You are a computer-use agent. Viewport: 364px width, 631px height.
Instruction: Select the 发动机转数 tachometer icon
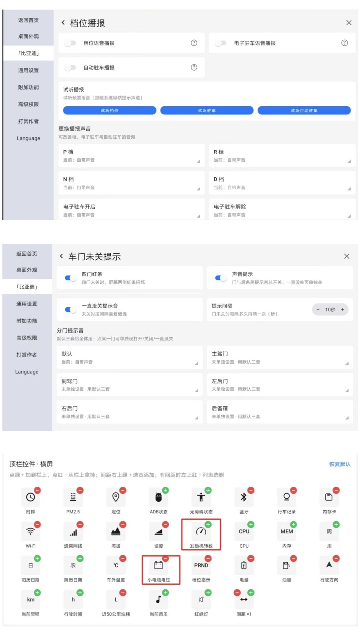coord(201,531)
